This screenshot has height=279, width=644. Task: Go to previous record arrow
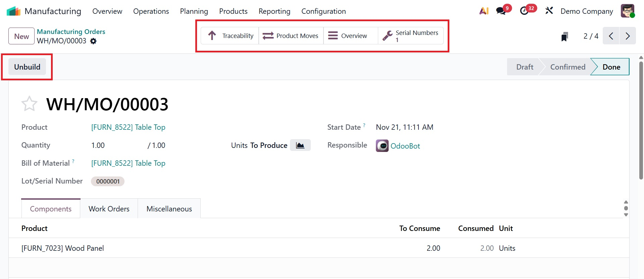(x=611, y=36)
